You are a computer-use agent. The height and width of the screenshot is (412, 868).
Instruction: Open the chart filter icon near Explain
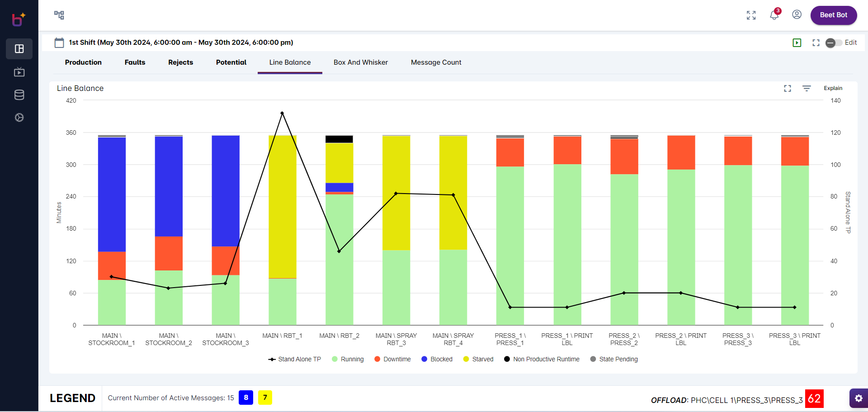(807, 88)
